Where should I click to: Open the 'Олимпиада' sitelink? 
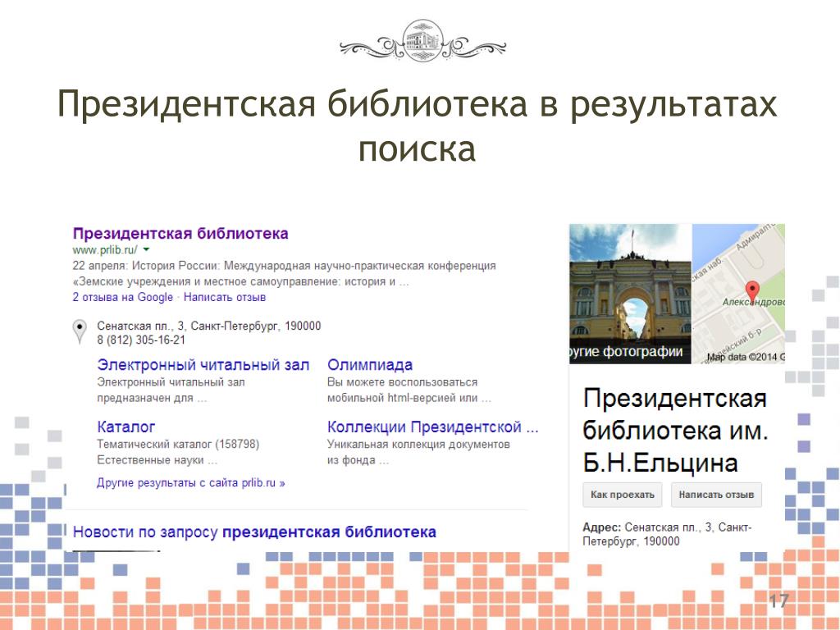click(370, 365)
